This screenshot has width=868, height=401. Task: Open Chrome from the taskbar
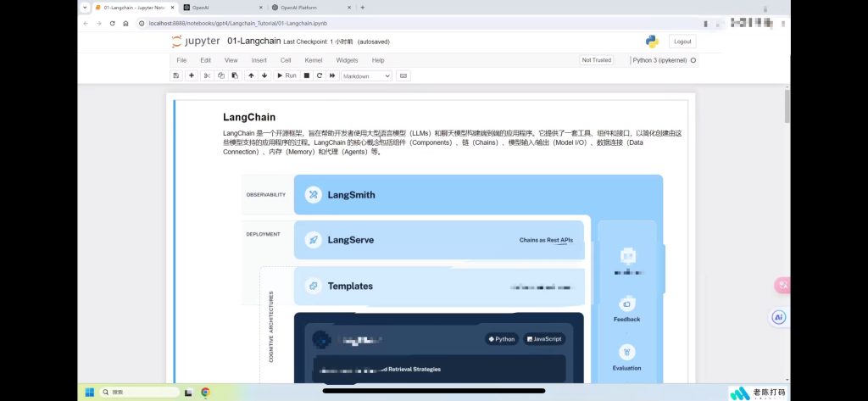205,393
